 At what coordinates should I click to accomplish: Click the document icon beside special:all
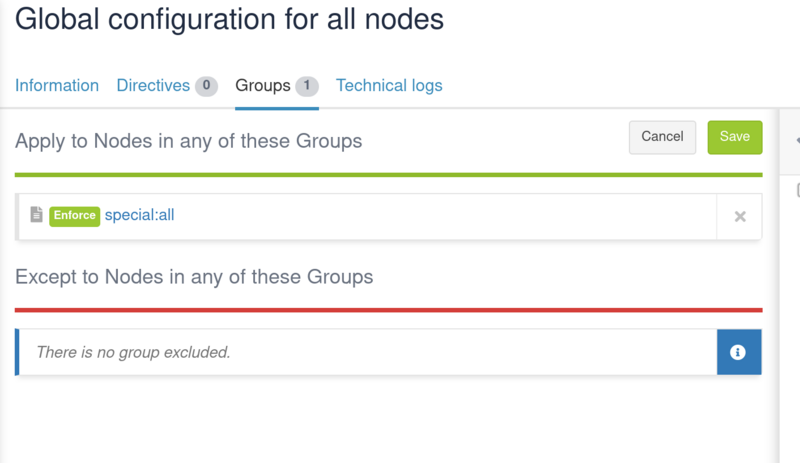pos(36,214)
